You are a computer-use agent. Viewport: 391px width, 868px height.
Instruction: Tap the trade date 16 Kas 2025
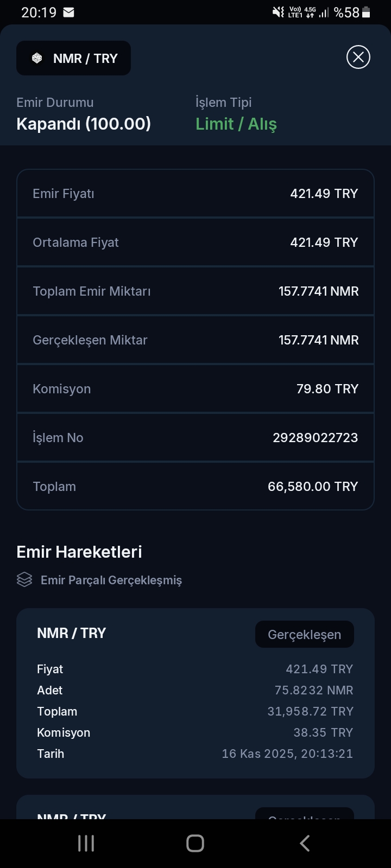click(x=287, y=754)
